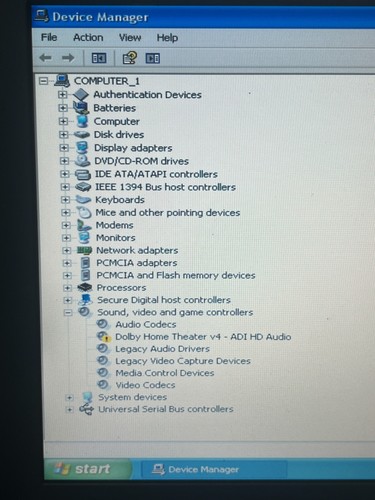
Task: Select PCMCIA and Flash memory devices label
Action: (176, 275)
